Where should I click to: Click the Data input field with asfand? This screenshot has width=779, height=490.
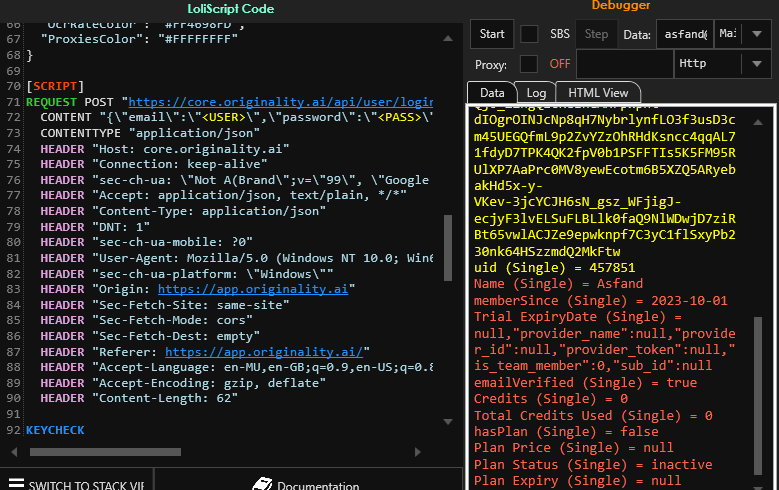(x=685, y=34)
